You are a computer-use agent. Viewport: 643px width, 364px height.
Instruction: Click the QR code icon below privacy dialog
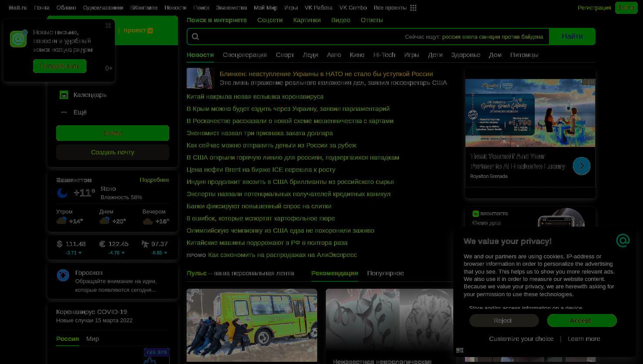pos(460,350)
